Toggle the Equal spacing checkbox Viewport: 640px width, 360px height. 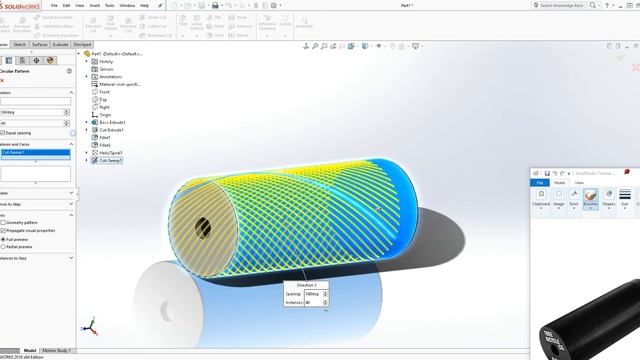coord(3,133)
